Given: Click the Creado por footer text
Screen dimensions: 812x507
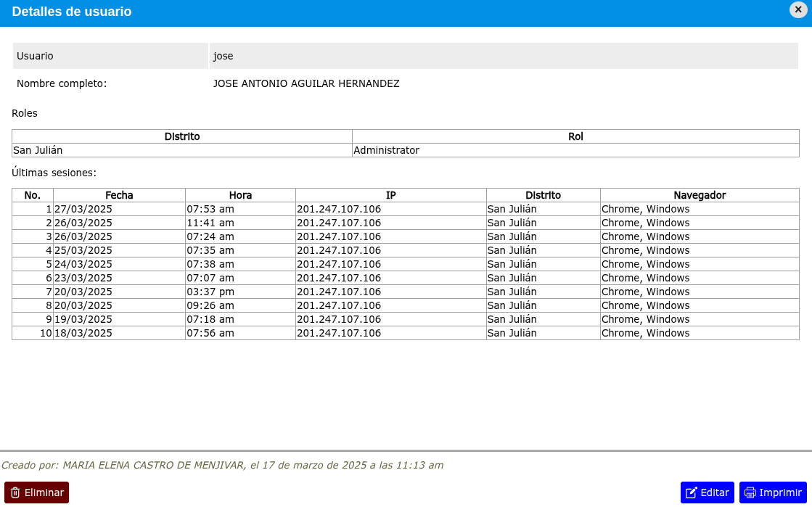Looking at the screenshot, I should [x=222, y=465].
